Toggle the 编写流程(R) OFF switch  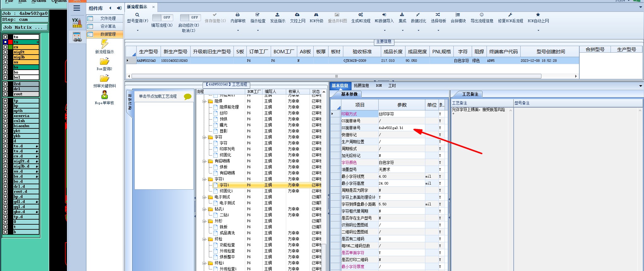pyautogui.click(x=162, y=18)
